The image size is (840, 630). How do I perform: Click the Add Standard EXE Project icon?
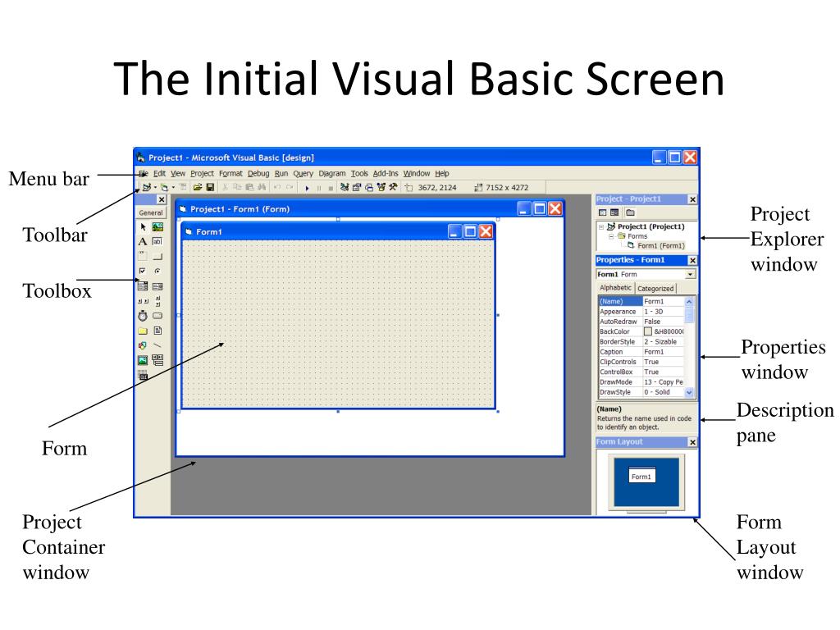coord(146,187)
